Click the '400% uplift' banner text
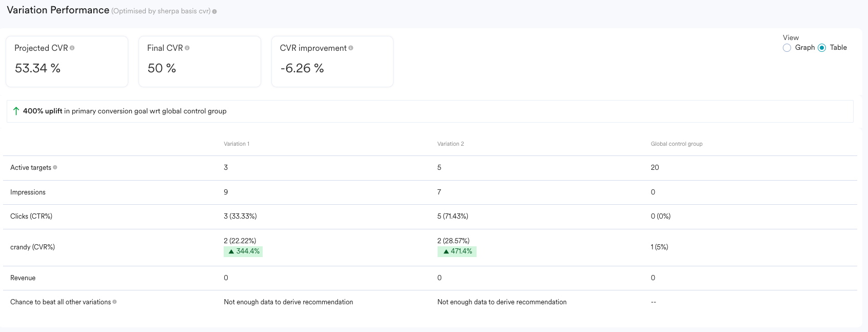This screenshot has height=332, width=868. [43, 111]
